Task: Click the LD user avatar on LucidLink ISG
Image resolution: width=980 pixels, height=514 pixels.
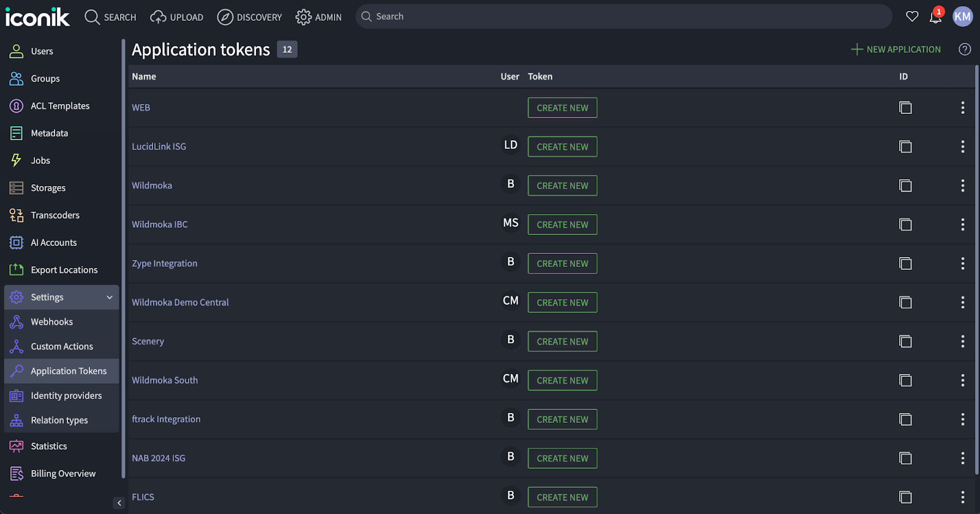Action: (x=511, y=145)
